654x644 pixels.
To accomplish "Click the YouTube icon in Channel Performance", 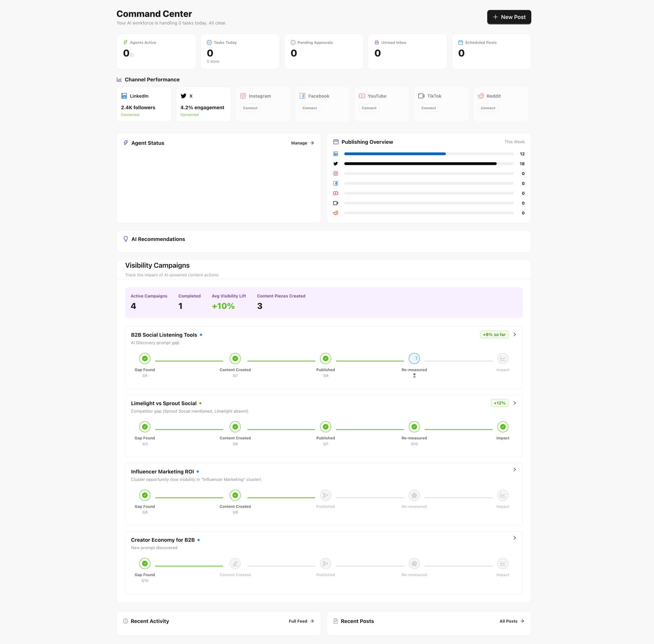I will (362, 96).
